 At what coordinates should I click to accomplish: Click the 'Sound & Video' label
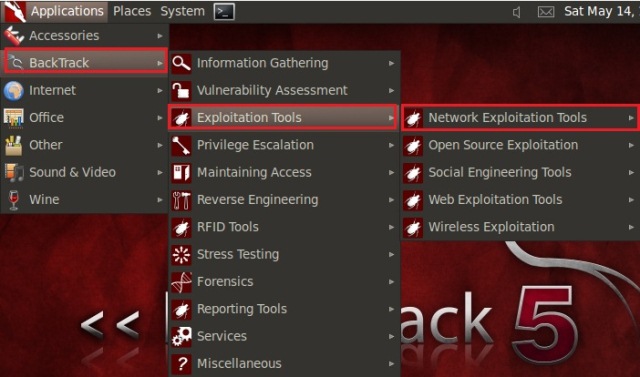72,172
